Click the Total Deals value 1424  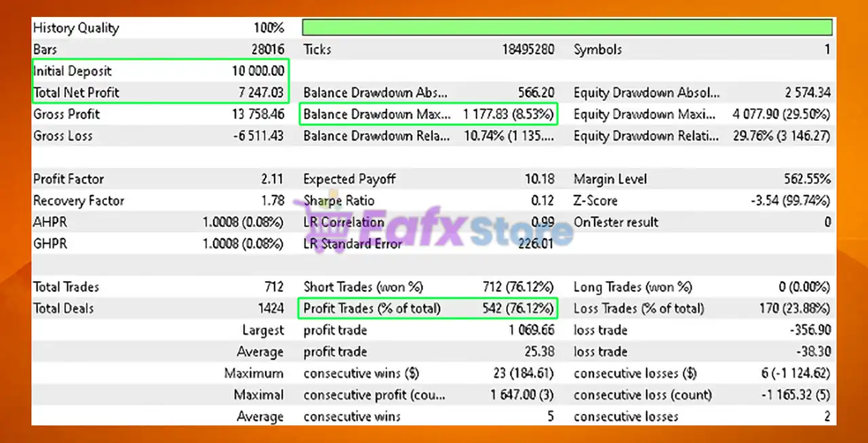(x=271, y=309)
